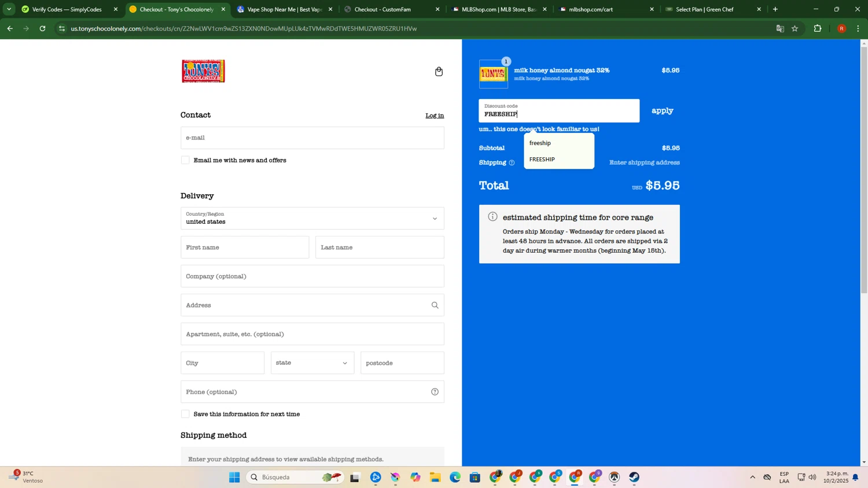
Task: Select uppercase FREESHIP autocomplete suggestion
Action: 559,159
